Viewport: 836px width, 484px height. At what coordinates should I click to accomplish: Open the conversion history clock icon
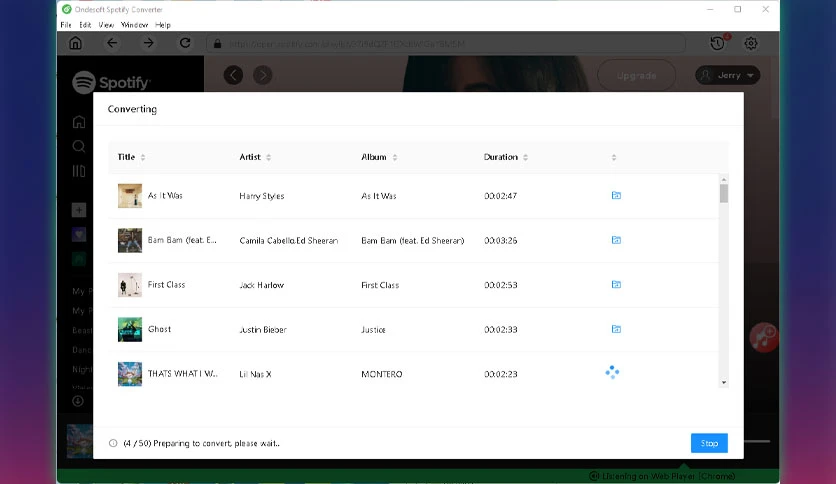tap(718, 43)
